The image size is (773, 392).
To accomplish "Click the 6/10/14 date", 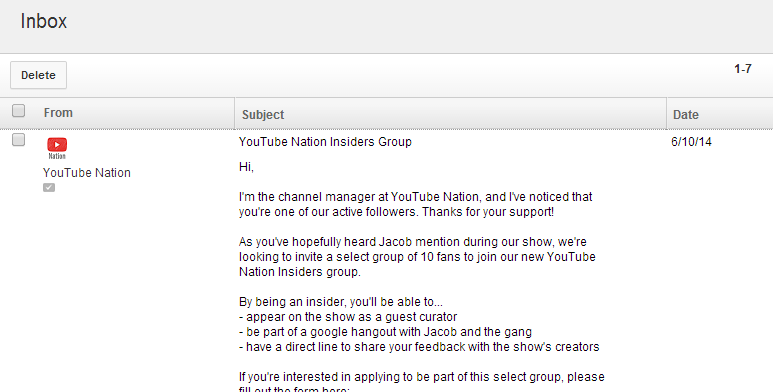I will pyautogui.click(x=691, y=142).
